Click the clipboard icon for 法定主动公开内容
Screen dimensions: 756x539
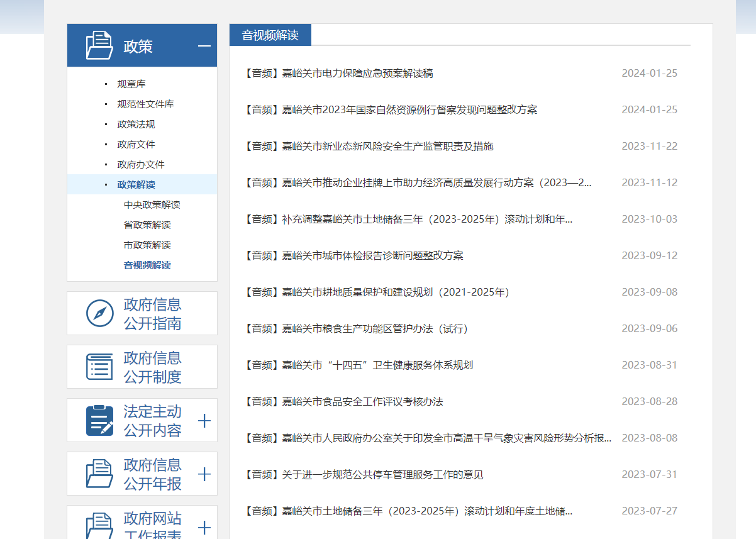(99, 420)
